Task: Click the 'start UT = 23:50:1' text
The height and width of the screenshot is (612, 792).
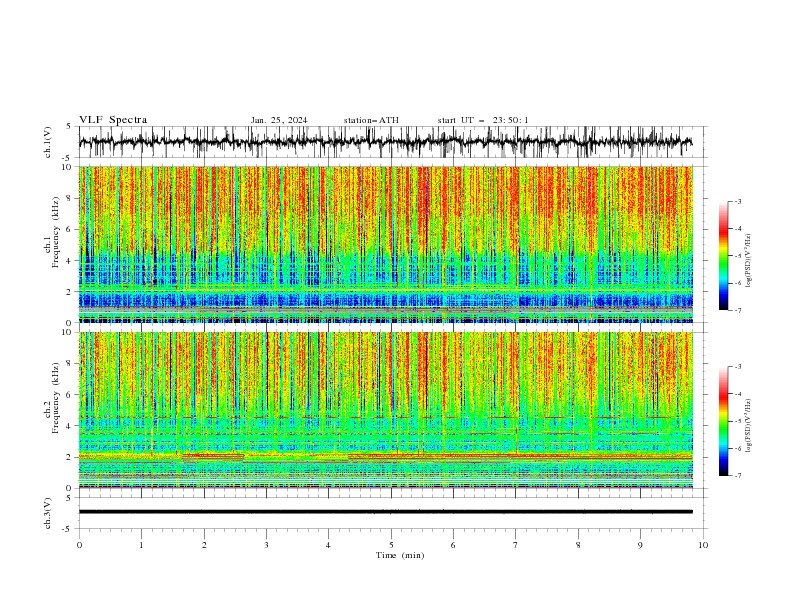Action: pyautogui.click(x=483, y=120)
